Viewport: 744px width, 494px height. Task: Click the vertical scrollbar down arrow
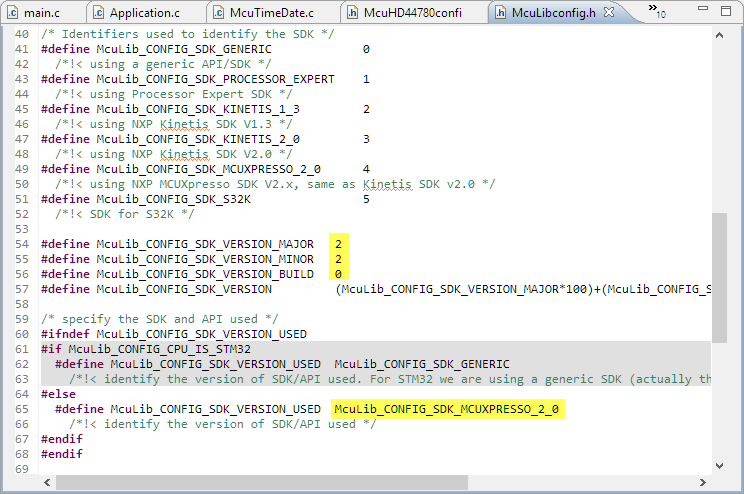[719, 465]
